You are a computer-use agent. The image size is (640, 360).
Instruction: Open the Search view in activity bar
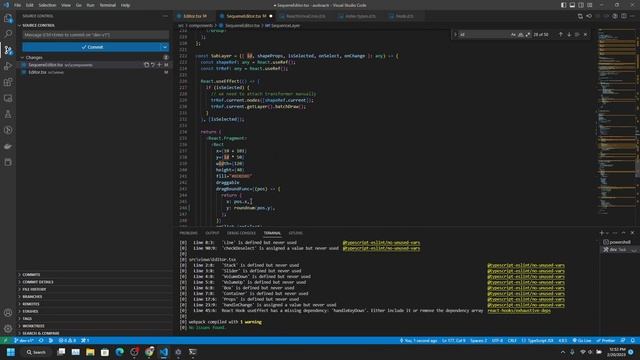(8, 34)
